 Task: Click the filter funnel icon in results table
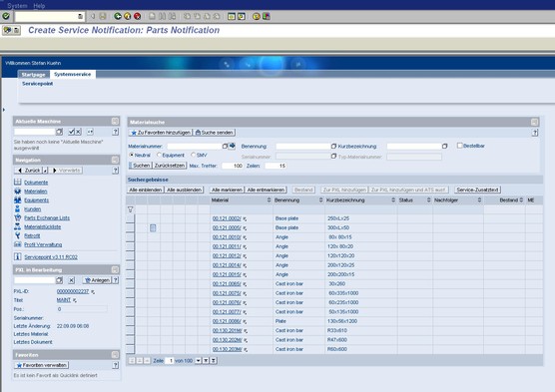130,209
